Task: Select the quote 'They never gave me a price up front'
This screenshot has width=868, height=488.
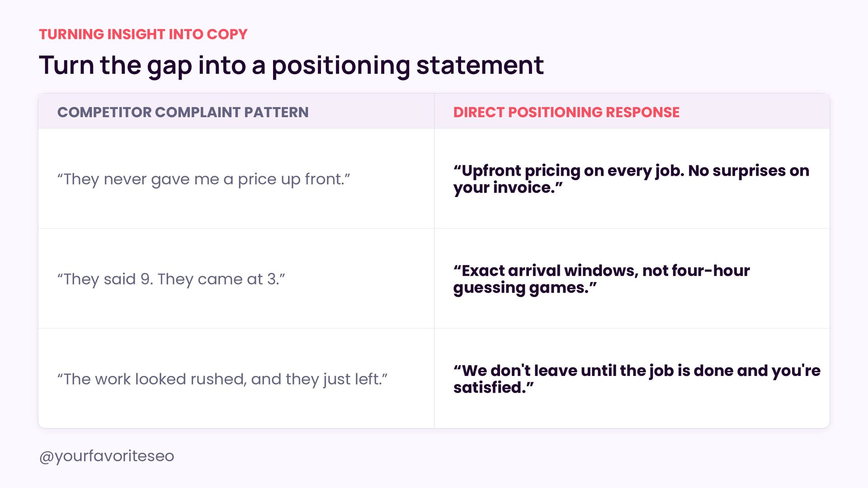Action: click(x=203, y=179)
